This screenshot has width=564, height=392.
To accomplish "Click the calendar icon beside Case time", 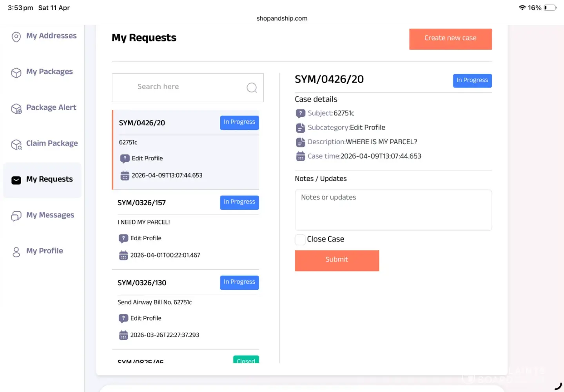I will tap(300, 156).
